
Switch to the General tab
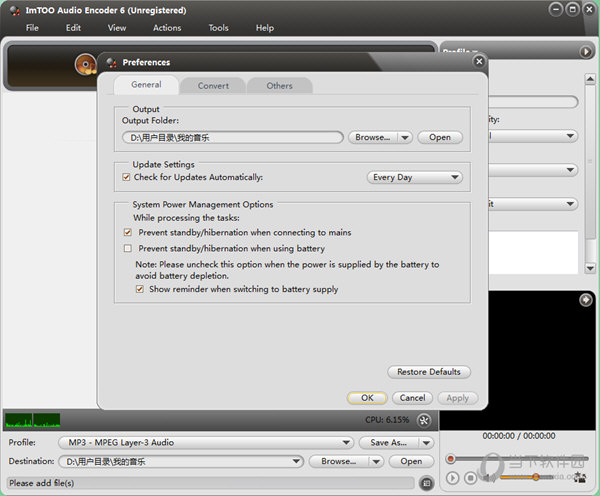point(146,85)
